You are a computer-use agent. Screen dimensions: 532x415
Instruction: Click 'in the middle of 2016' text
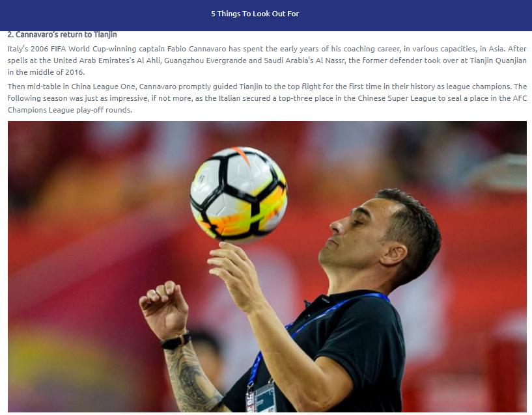coord(46,73)
